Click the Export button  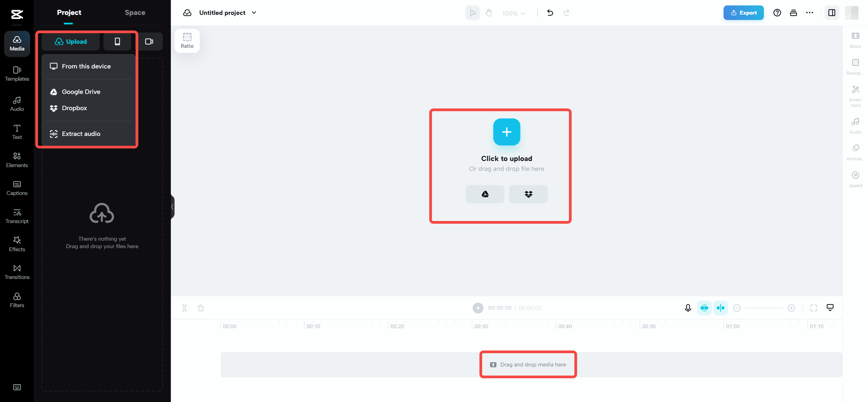tap(744, 12)
